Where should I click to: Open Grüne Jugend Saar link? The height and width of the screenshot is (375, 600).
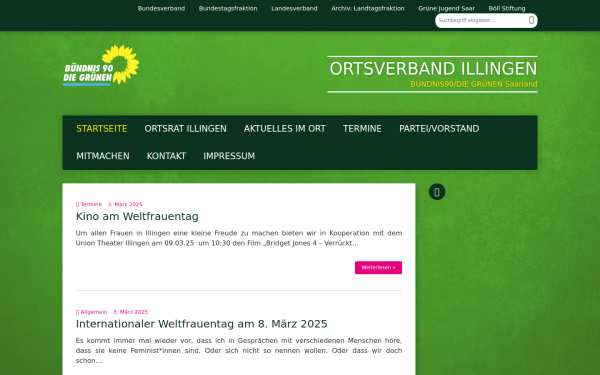tap(447, 8)
